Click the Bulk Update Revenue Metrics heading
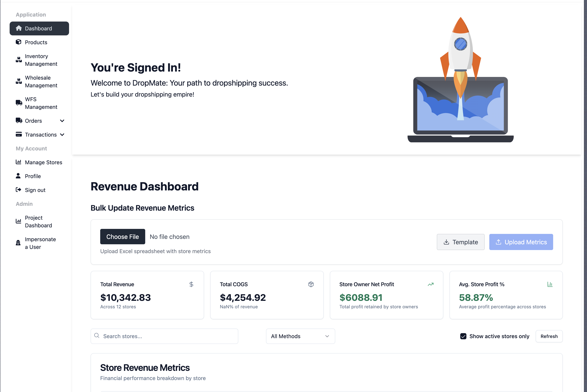This screenshot has width=587, height=392. [142, 208]
